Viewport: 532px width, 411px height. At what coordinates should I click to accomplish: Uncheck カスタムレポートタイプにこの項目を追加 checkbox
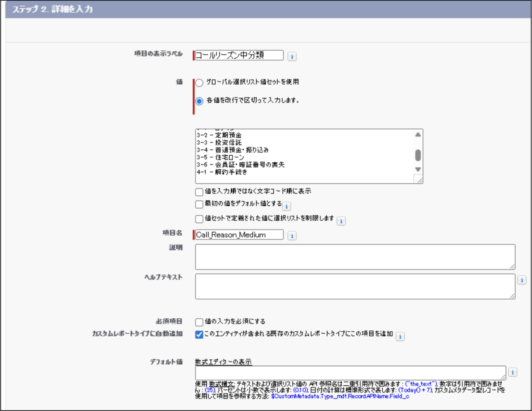199,335
